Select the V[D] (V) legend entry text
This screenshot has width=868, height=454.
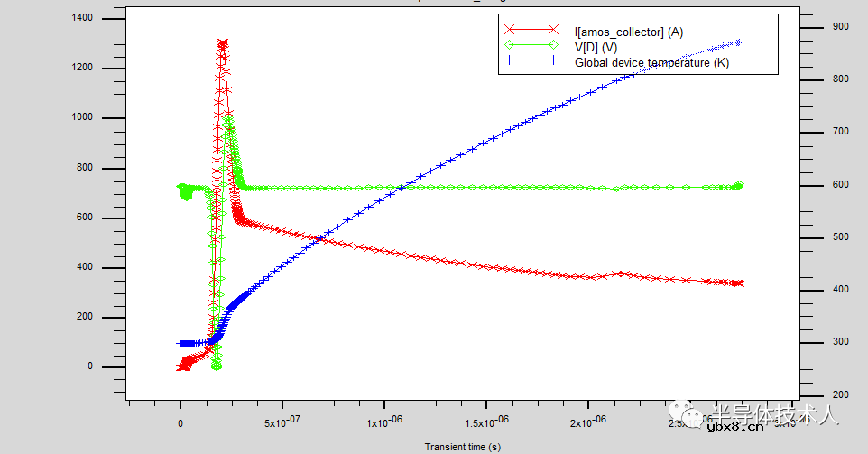pos(596,47)
